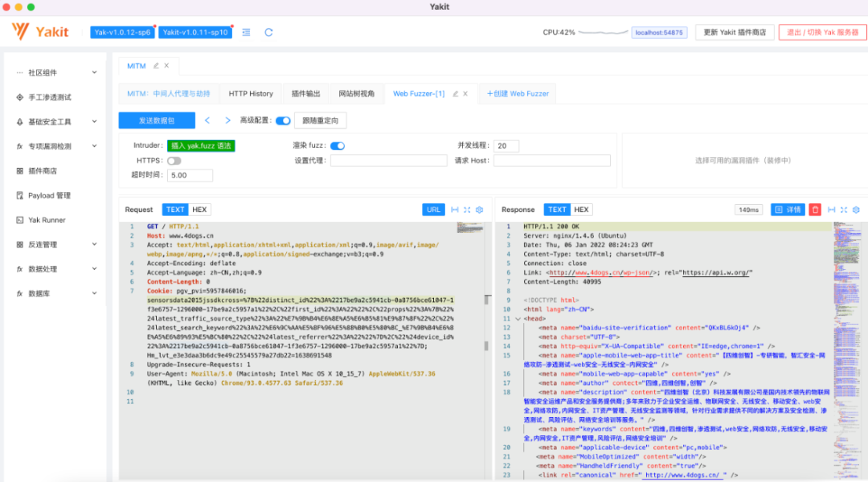The height and width of the screenshot is (482, 868).
Task: Click 插入 yak.fuzz 语法 button
Action: (x=201, y=145)
